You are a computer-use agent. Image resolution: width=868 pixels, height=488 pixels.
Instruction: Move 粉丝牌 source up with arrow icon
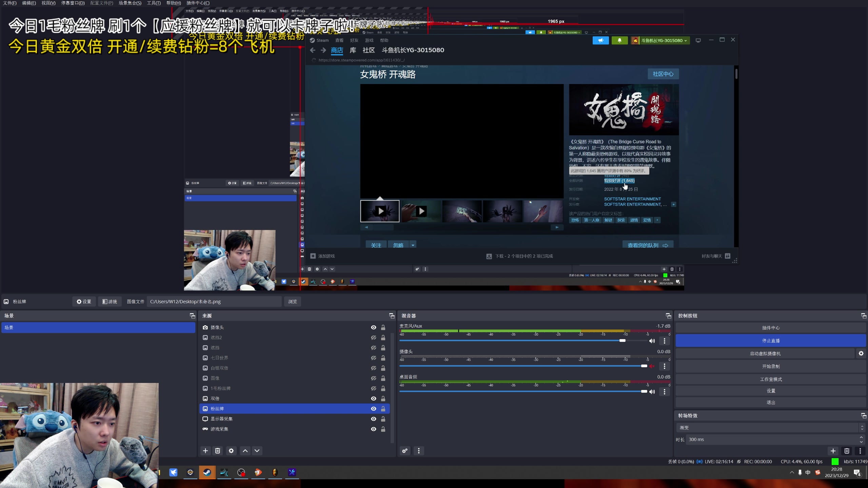point(245,451)
